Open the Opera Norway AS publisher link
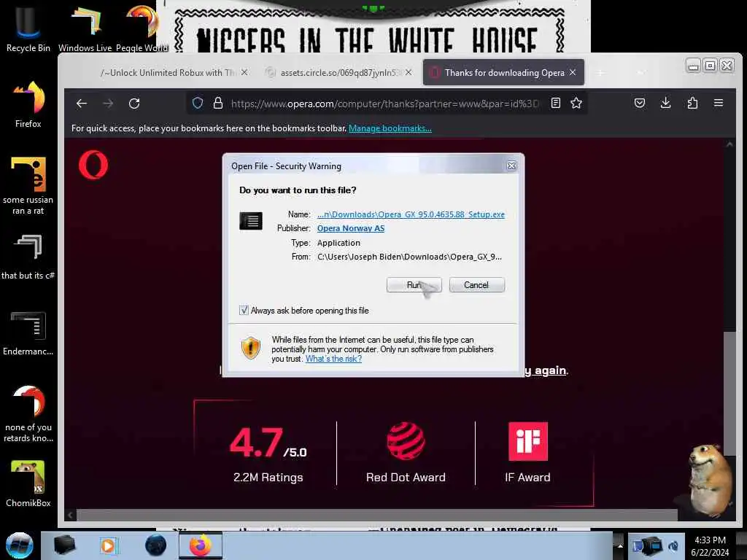 pyautogui.click(x=351, y=228)
